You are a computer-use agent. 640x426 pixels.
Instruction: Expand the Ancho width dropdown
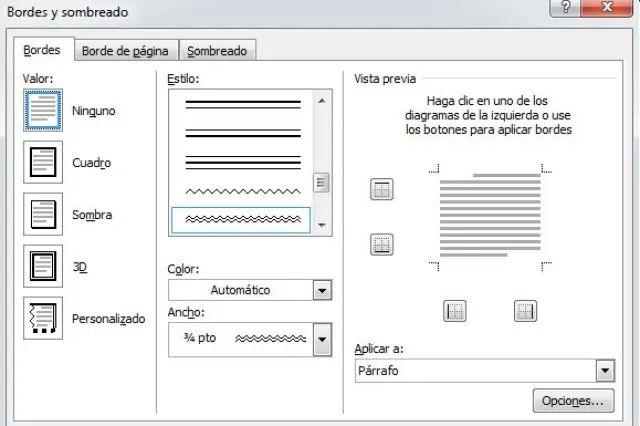(x=321, y=340)
